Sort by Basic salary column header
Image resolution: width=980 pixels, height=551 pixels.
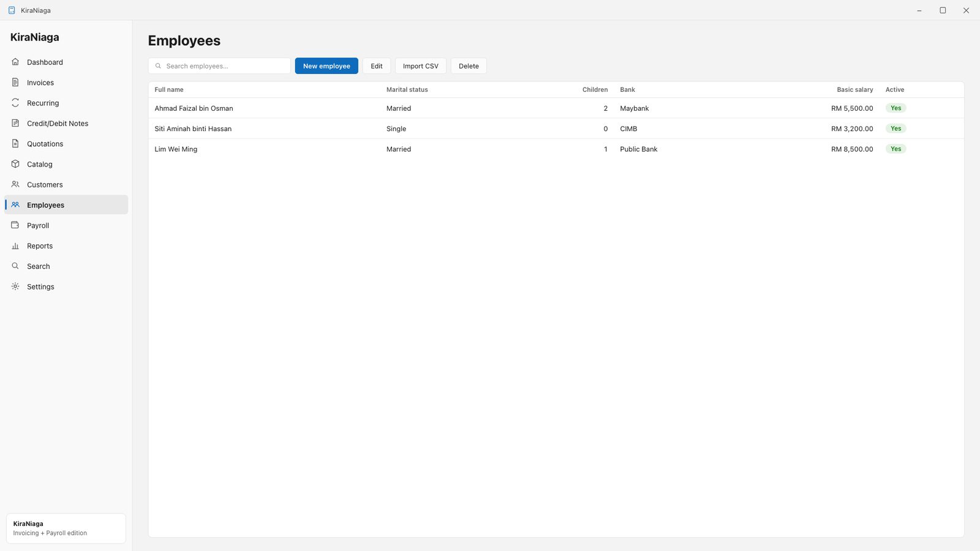855,89
